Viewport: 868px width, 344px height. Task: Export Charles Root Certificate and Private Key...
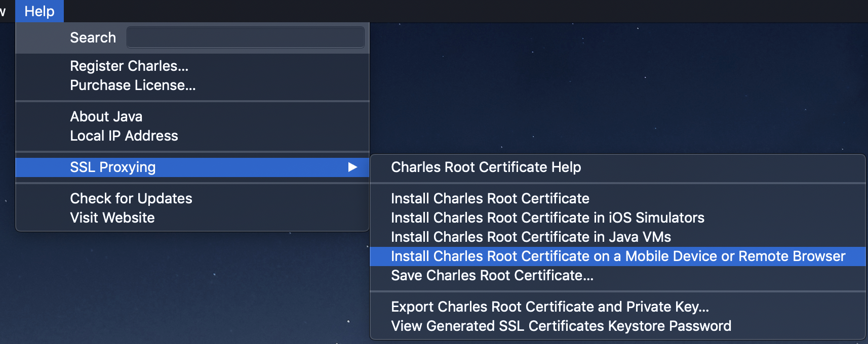618,307
